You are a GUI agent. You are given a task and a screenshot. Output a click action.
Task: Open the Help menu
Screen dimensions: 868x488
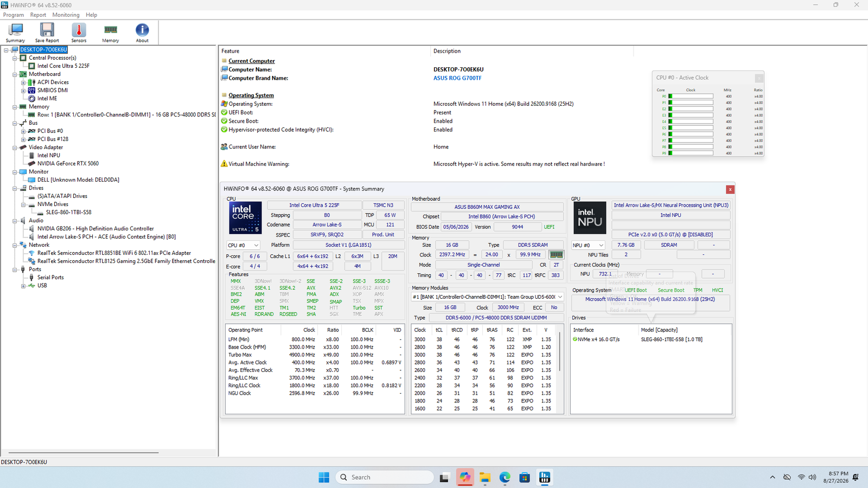click(92, 15)
